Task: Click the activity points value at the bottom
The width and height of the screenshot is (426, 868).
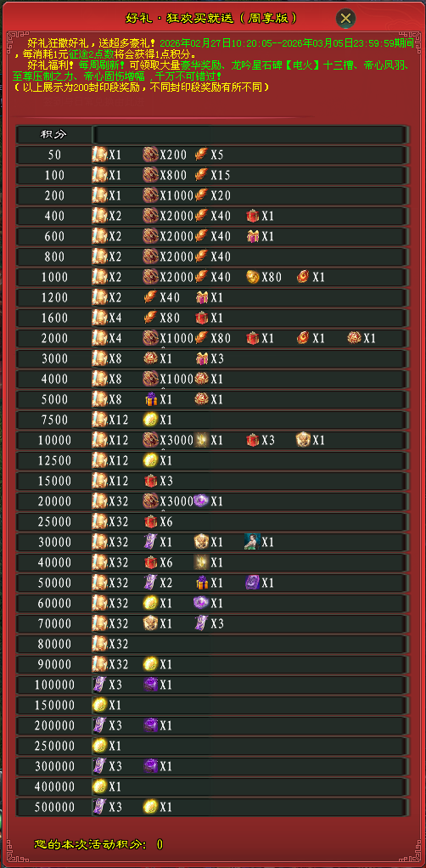Action: [x=160, y=844]
